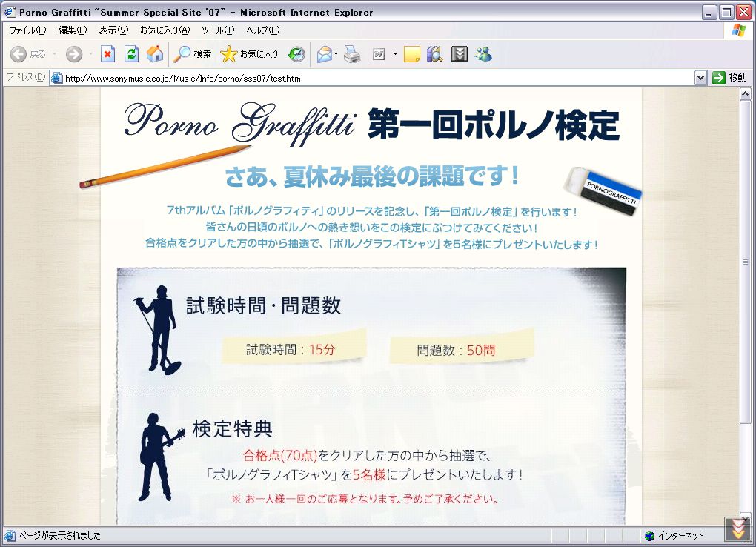Image resolution: width=756 pixels, height=547 pixels.
Task: Click the 問題数：50問 label
Action: [x=456, y=350]
